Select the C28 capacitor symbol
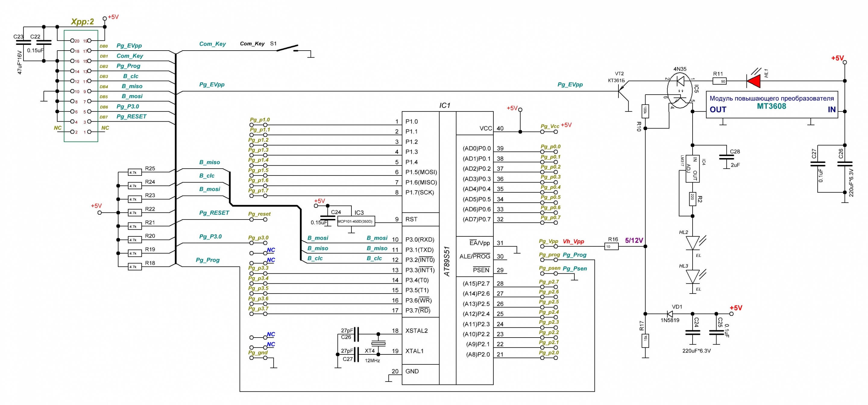Image resolution: width=868 pixels, height=405 pixels. click(726, 157)
